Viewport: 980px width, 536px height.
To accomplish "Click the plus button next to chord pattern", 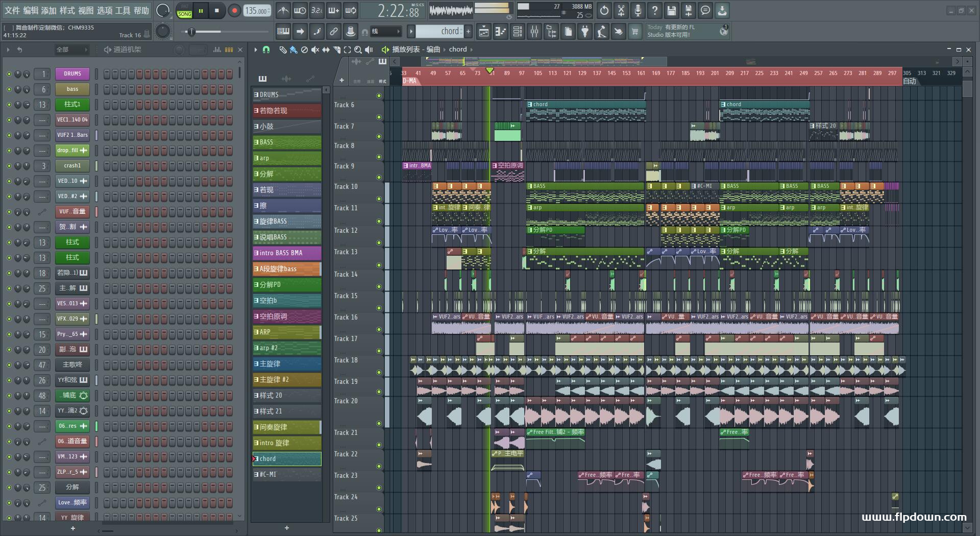I will [x=468, y=32].
